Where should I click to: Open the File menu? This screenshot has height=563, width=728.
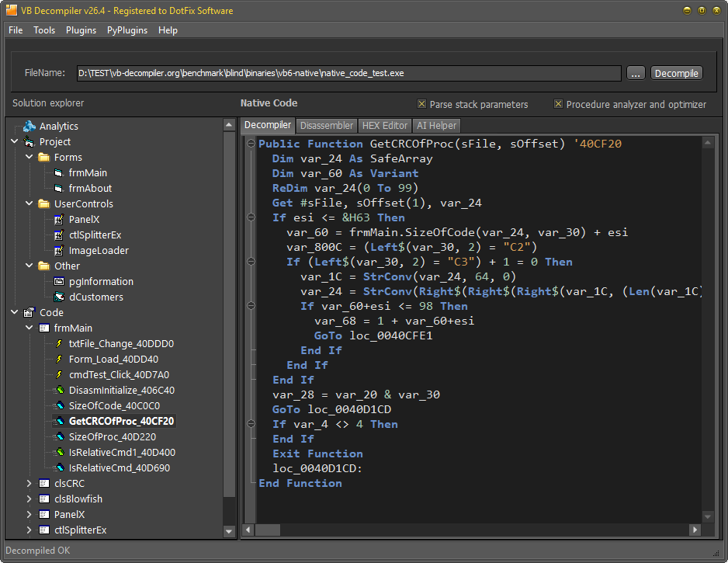click(16, 30)
